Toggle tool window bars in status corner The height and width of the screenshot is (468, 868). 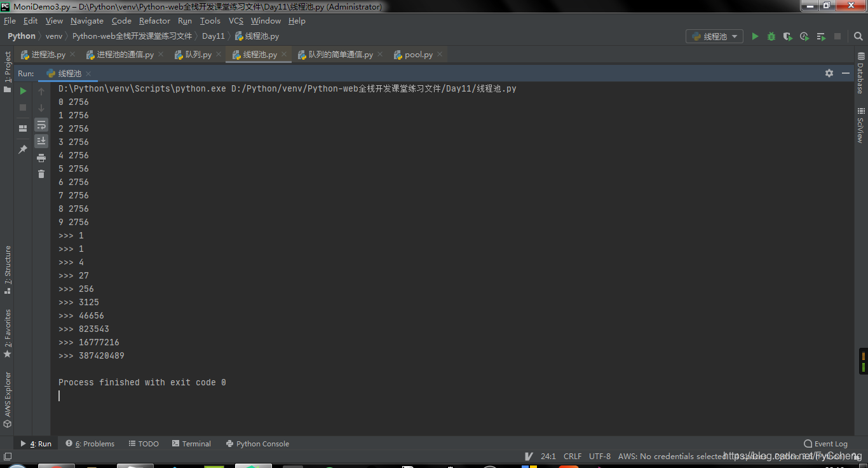pyautogui.click(x=7, y=457)
